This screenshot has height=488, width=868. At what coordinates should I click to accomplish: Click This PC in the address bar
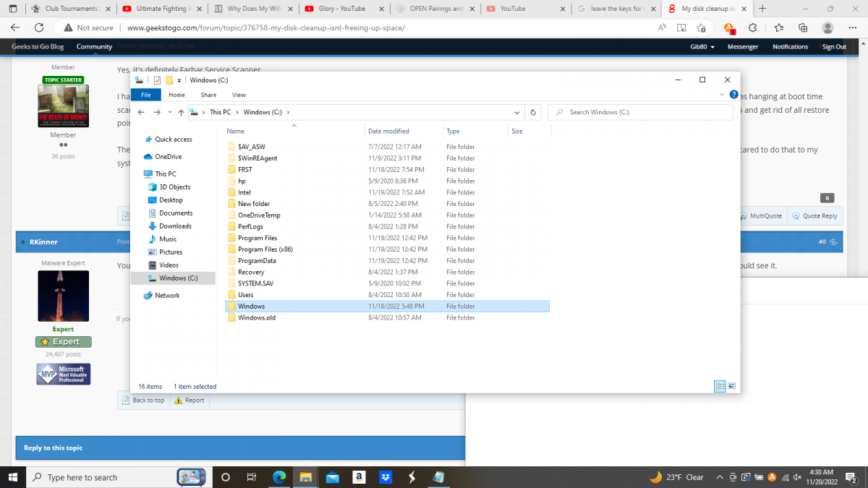pos(221,112)
